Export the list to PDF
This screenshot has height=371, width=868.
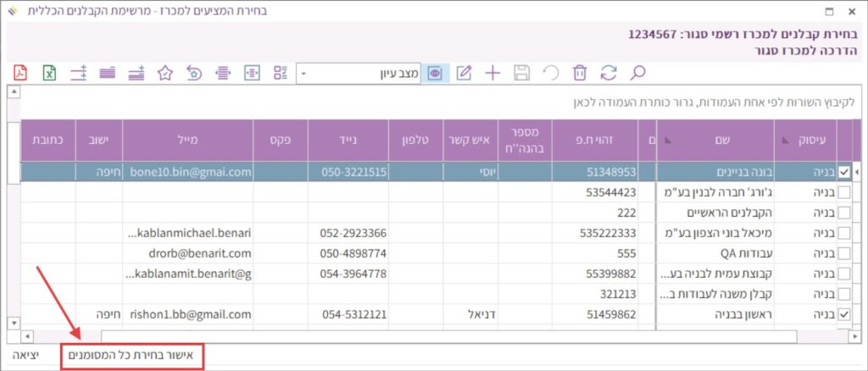[x=21, y=73]
